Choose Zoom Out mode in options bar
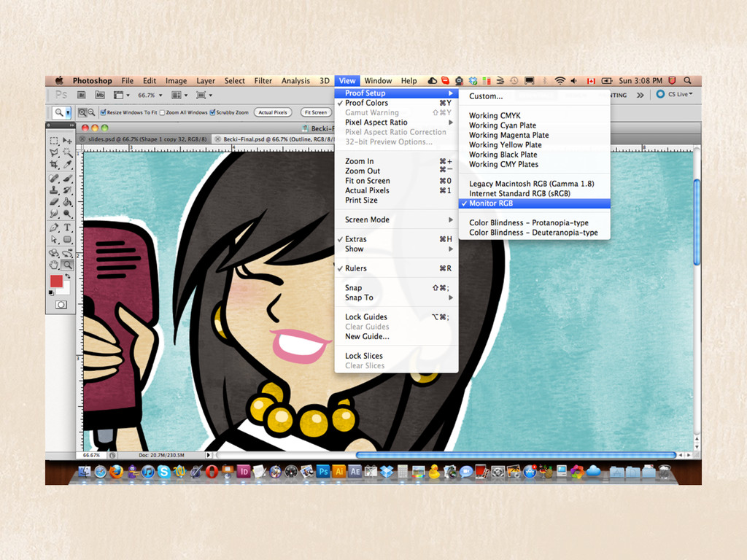Screen dimensions: 747x560 click(91, 112)
